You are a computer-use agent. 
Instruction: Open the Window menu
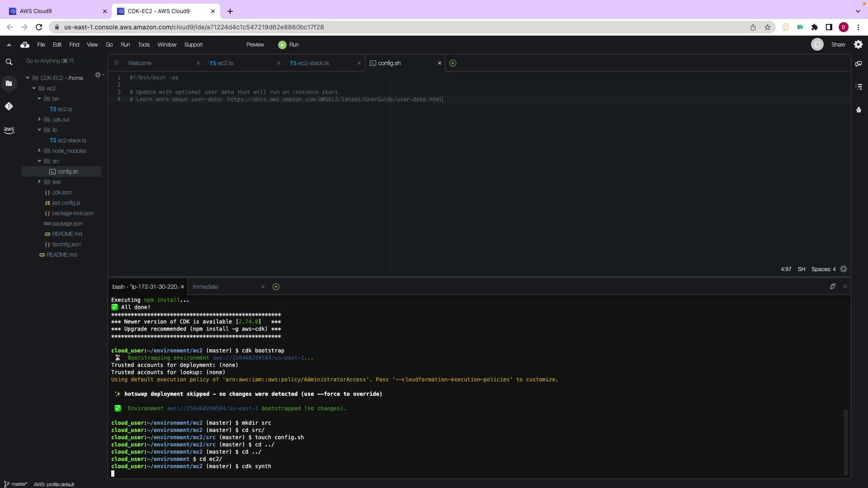click(x=166, y=45)
